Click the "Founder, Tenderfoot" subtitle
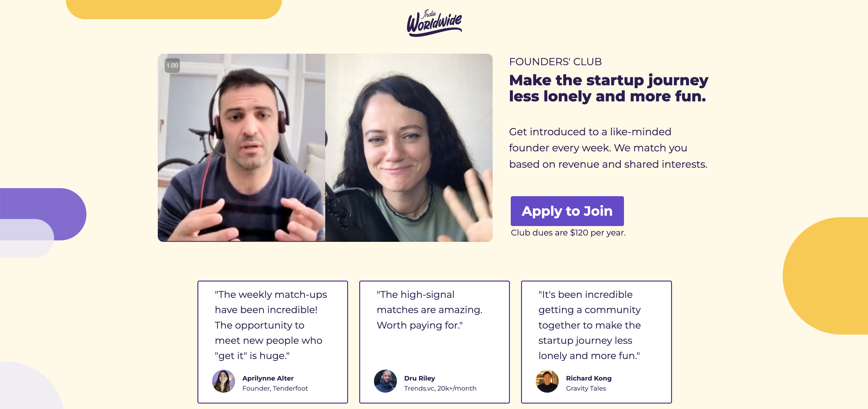Viewport: 868px width, 409px height. pos(275,388)
